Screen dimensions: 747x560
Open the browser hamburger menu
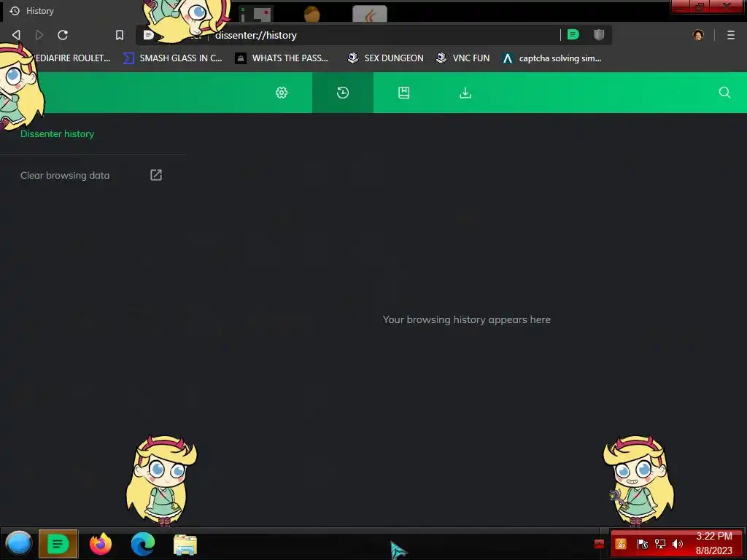click(731, 35)
